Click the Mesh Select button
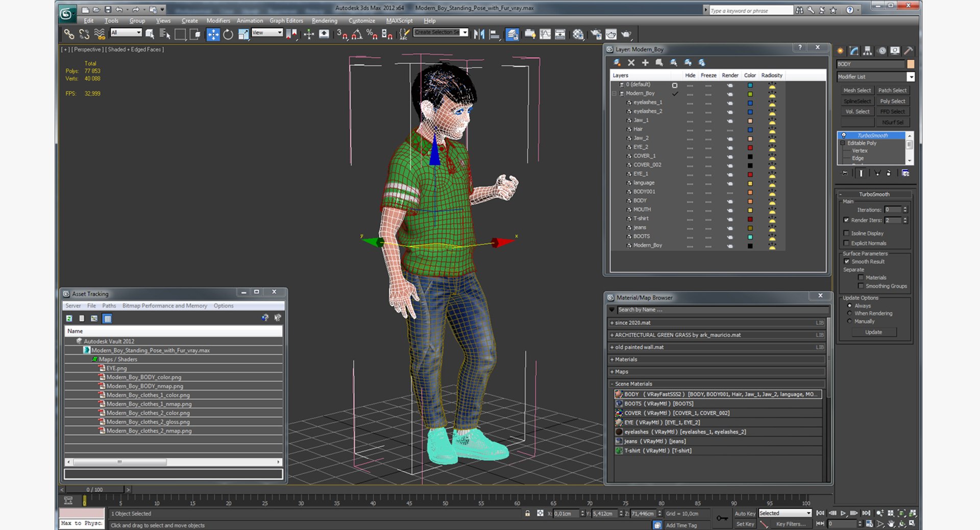The image size is (980, 530). 857,90
